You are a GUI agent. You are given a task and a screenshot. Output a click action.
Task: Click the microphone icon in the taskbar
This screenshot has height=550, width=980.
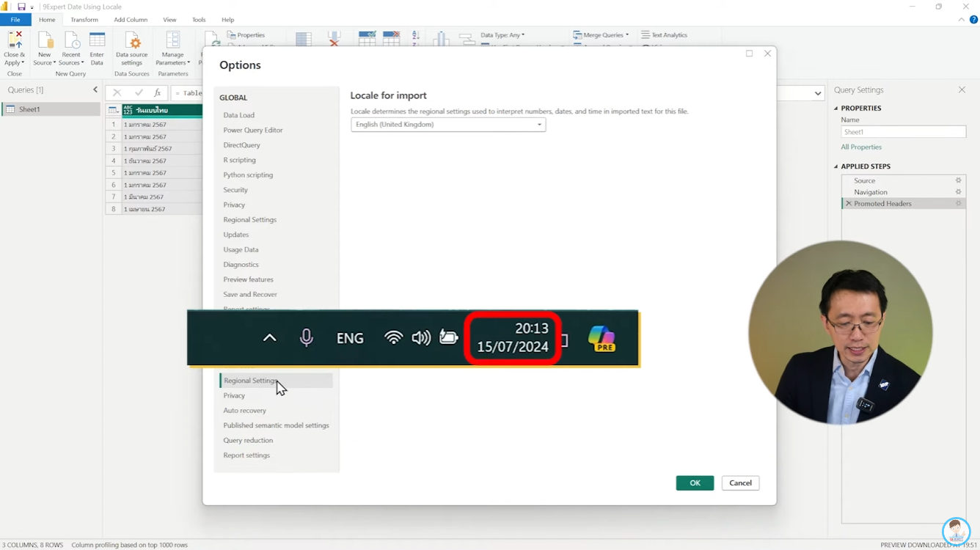coord(307,338)
